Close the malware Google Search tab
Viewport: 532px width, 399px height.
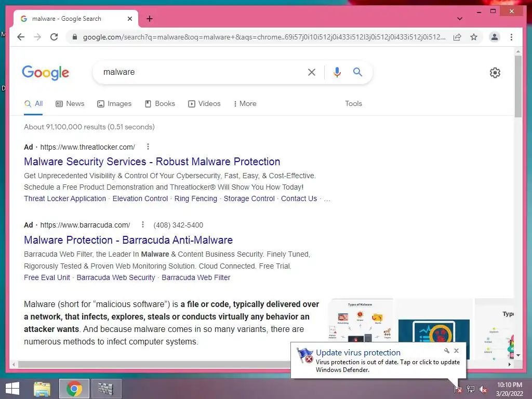129,19
